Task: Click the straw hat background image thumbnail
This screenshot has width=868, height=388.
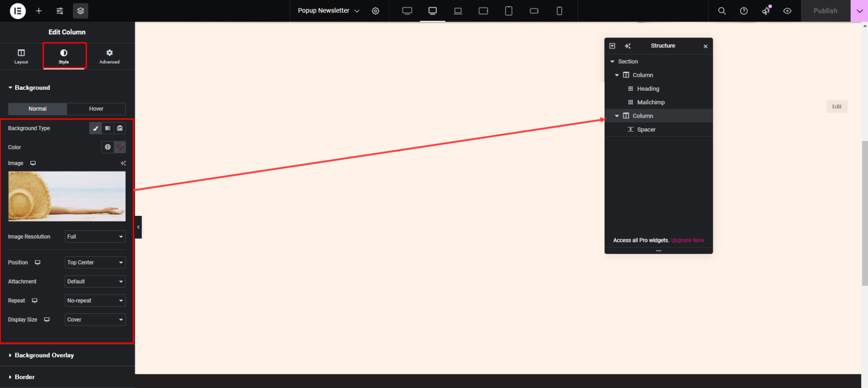Action: click(67, 196)
